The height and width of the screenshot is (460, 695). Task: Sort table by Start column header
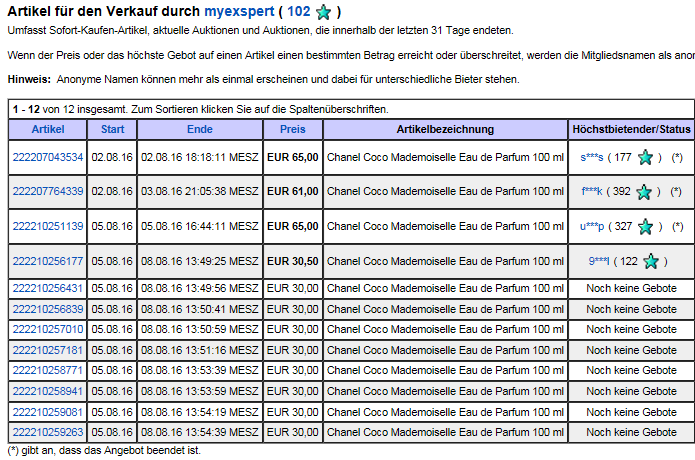pos(112,129)
